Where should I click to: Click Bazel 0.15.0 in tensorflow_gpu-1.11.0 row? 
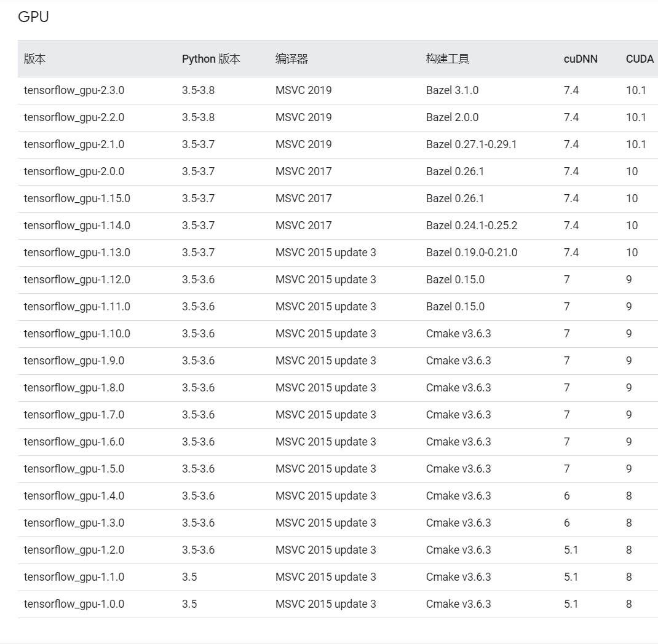tap(455, 307)
